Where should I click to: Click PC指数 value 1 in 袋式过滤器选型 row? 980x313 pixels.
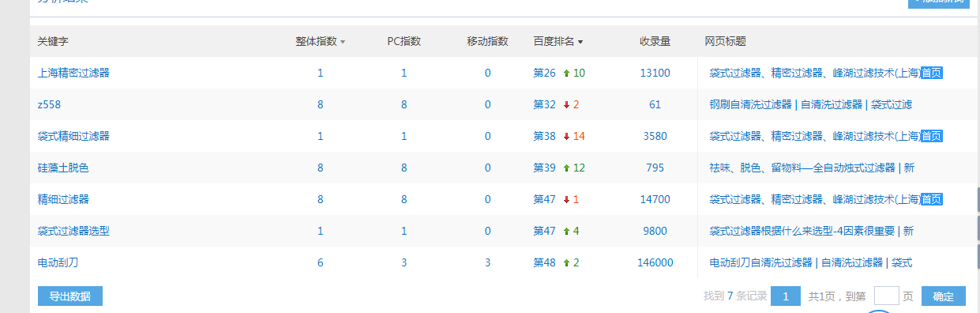(404, 231)
